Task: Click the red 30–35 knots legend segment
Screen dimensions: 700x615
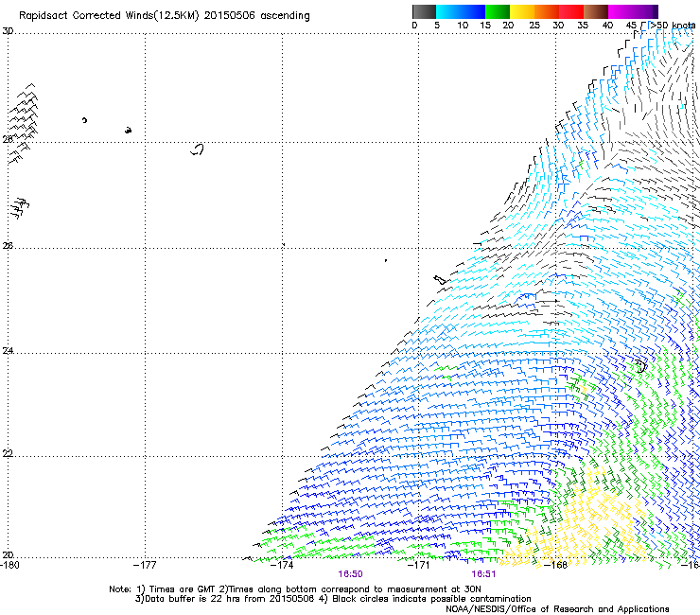Action: tap(571, 11)
